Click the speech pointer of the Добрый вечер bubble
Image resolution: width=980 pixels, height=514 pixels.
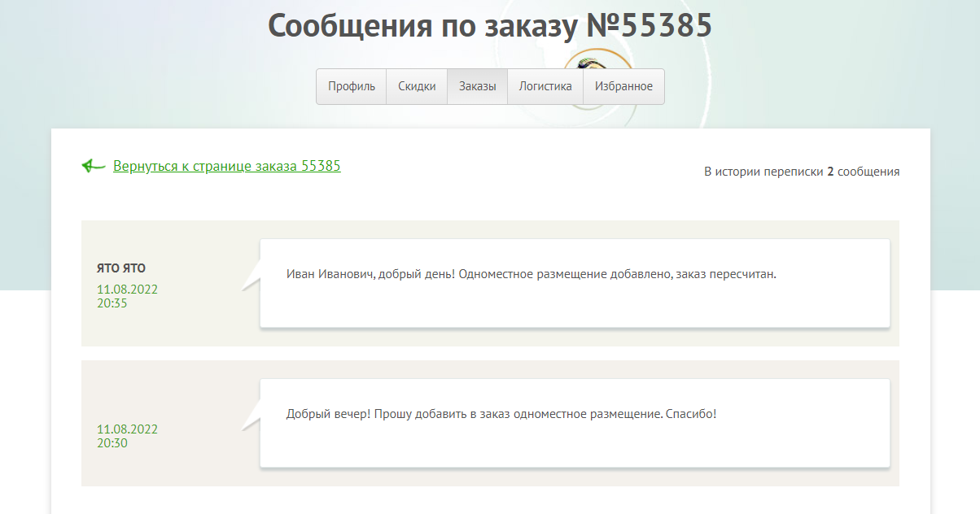(x=252, y=416)
